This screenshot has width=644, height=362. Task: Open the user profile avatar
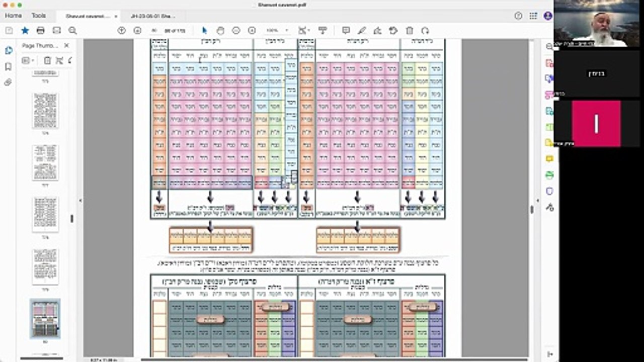click(547, 16)
